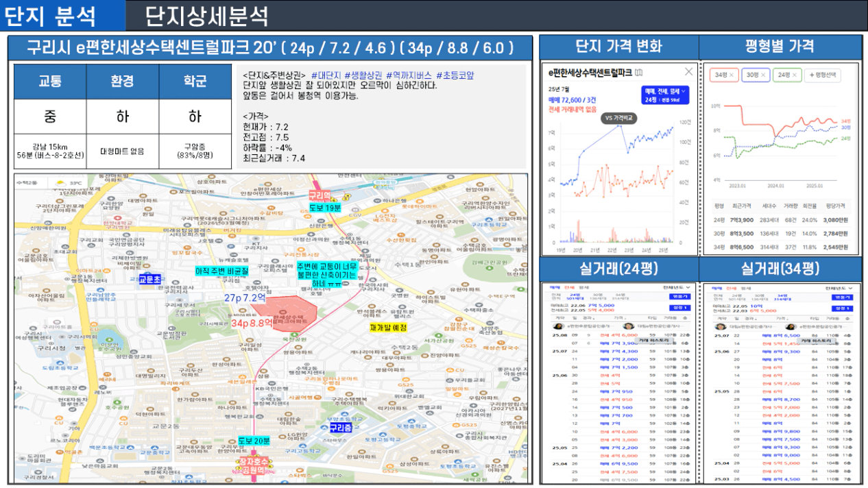The image size is (868, 488).
Task: Click the map icon beside e편한세상수택센트럴파크 title
Action: (x=640, y=72)
